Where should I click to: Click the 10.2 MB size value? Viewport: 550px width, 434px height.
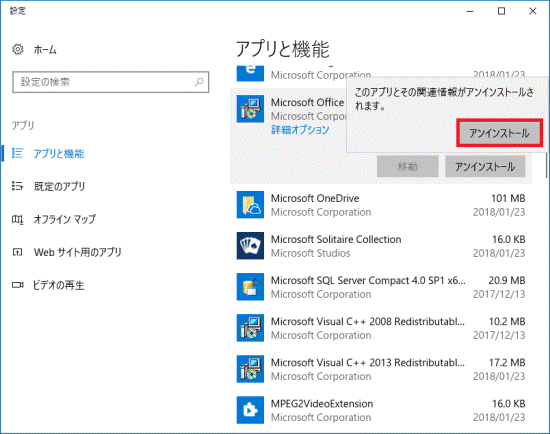pyautogui.click(x=507, y=321)
